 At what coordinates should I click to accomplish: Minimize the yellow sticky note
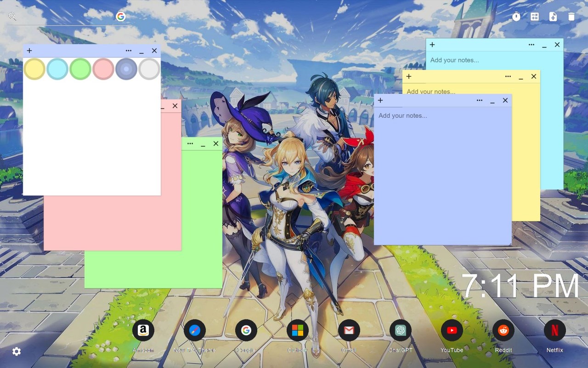pyautogui.click(x=521, y=77)
